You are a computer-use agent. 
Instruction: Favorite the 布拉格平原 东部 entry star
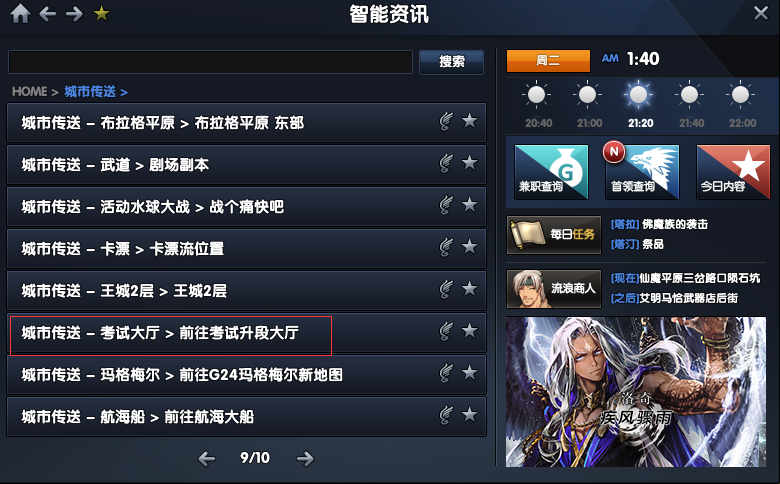pos(469,120)
